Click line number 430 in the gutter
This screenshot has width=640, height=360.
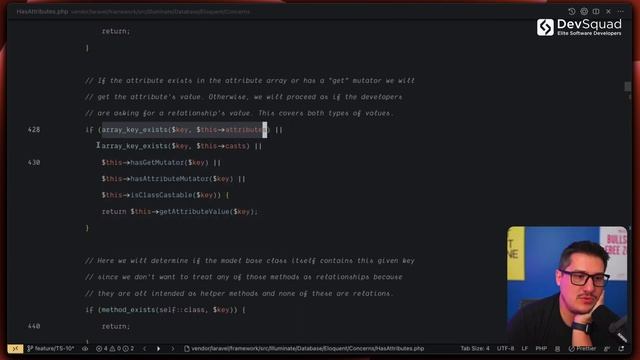tap(34, 162)
